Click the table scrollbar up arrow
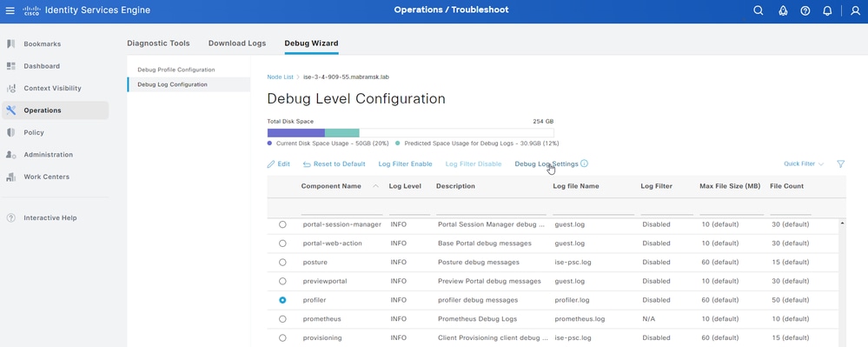Image resolution: width=868 pixels, height=347 pixels. point(843,223)
